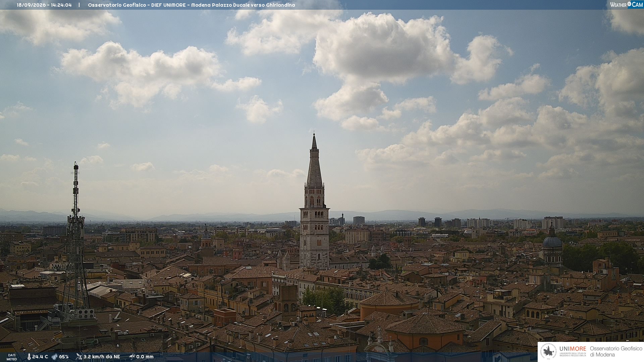Click the 3.2 km/h da NE wind reading
Screen dimensions: 644x362
102,357
